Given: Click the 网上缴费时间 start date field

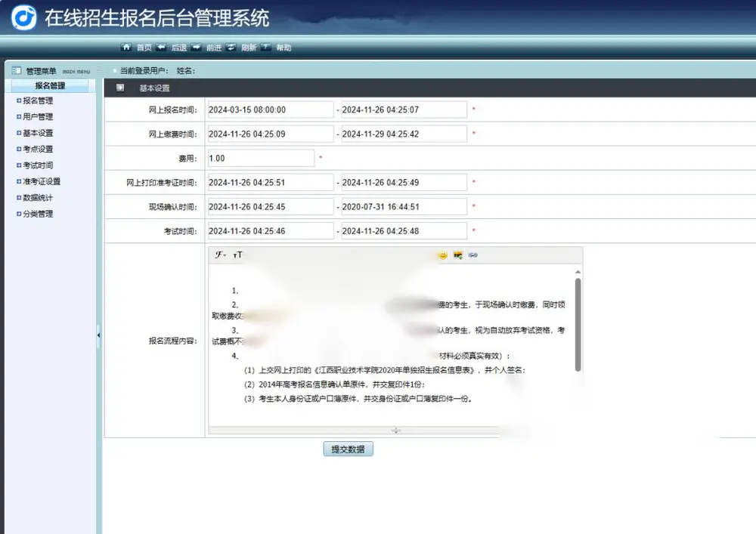Looking at the screenshot, I should (x=271, y=134).
